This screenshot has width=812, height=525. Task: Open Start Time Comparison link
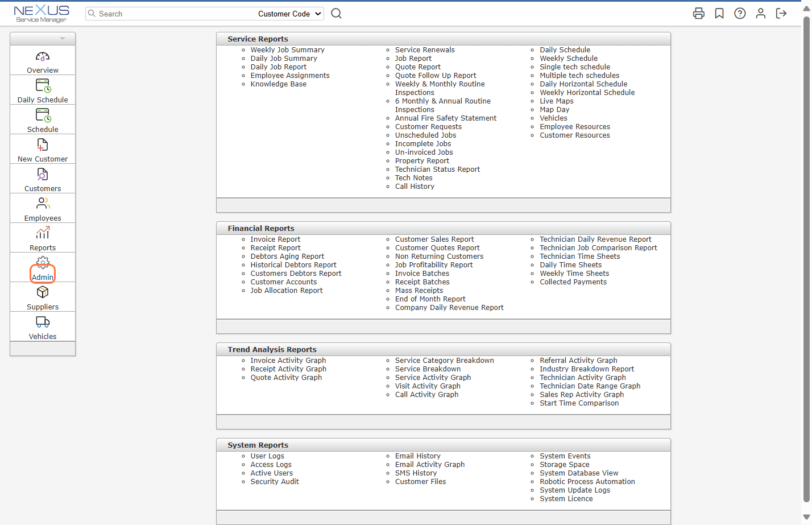[579, 403]
